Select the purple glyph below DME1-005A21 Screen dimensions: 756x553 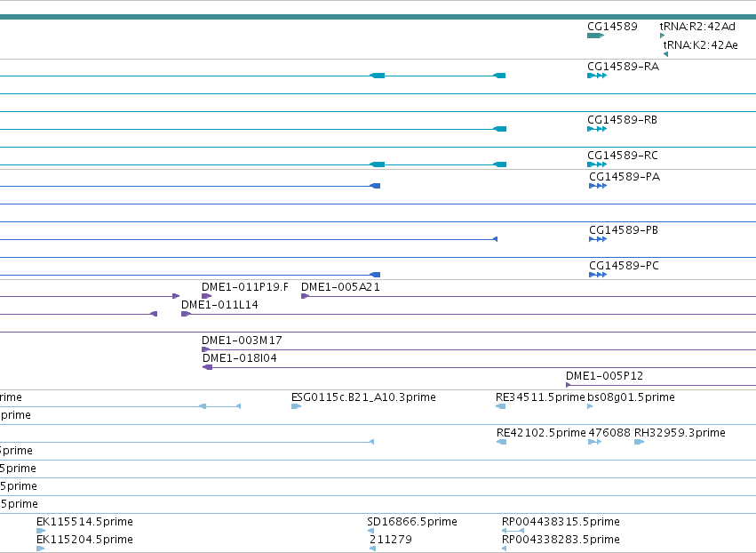pos(306,296)
